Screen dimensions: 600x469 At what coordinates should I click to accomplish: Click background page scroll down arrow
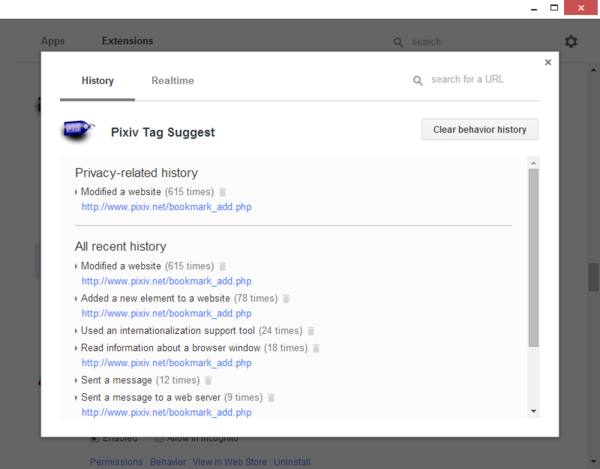point(593,462)
